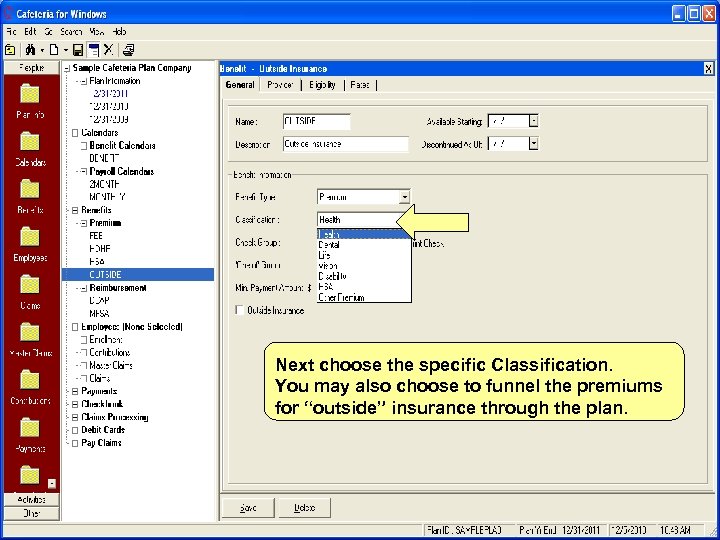Select the General tab
This screenshot has width=720, height=540.
(240, 85)
